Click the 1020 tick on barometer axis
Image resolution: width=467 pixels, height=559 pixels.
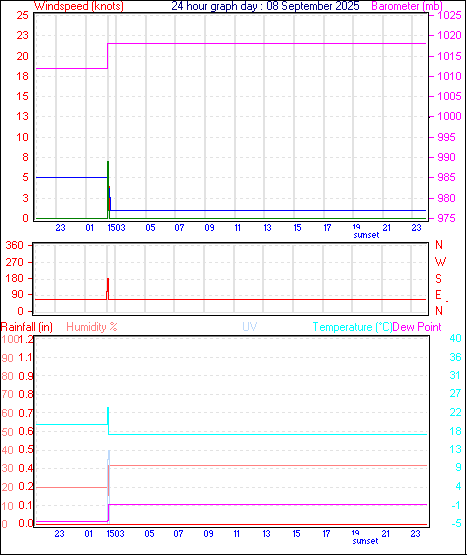pos(449,35)
